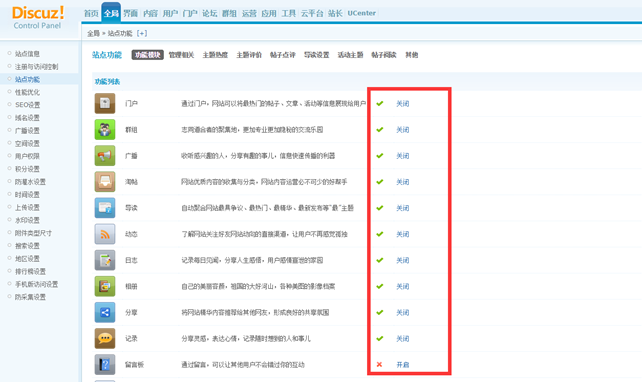This screenshot has width=643, height=383.
Task: Disable the 群组 module via 关闭
Action: tap(403, 130)
